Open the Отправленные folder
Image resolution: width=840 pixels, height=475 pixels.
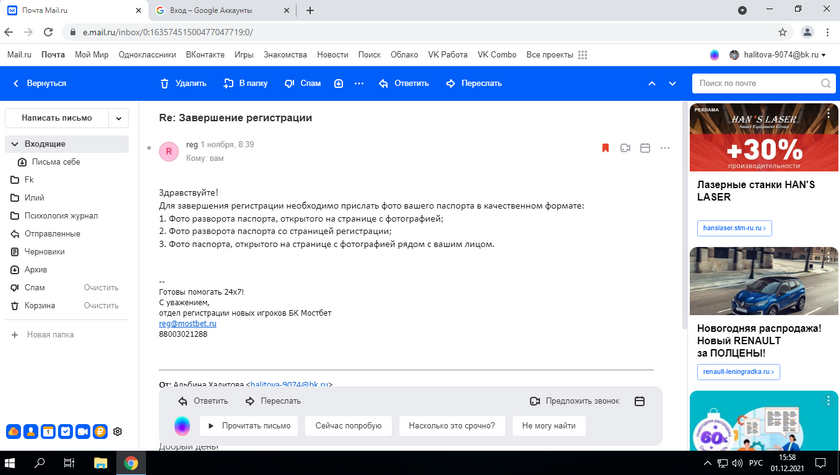[52, 234]
